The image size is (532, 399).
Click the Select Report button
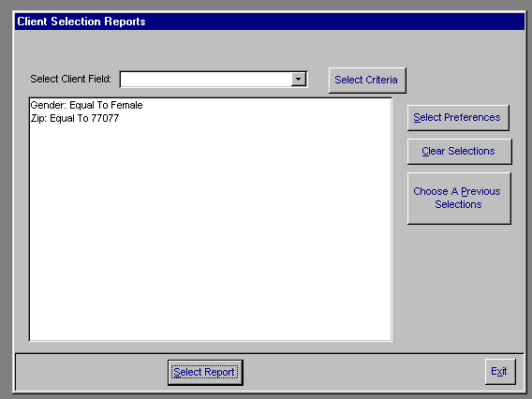(x=205, y=373)
